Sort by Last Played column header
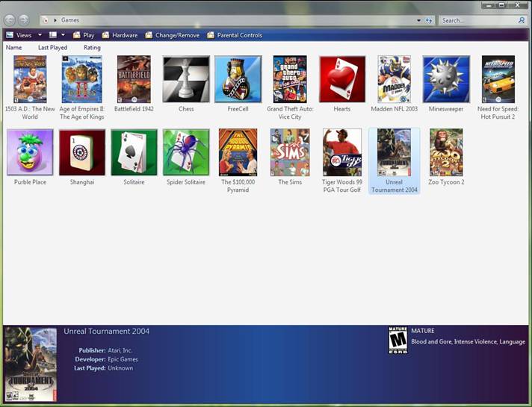Viewport: 532px width, 407px height. click(52, 48)
